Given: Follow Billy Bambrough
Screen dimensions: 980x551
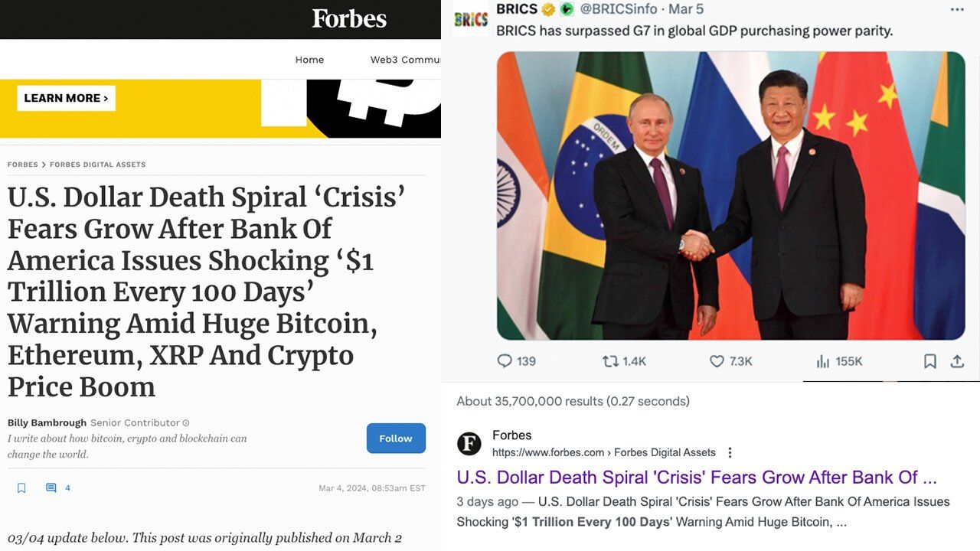Looking at the screenshot, I should tap(396, 439).
